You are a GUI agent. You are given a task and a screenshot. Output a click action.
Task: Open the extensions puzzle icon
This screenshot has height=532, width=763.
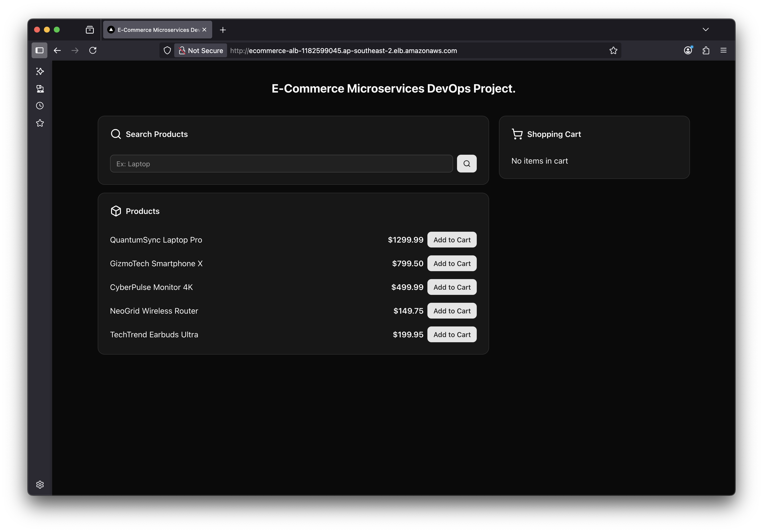point(706,51)
